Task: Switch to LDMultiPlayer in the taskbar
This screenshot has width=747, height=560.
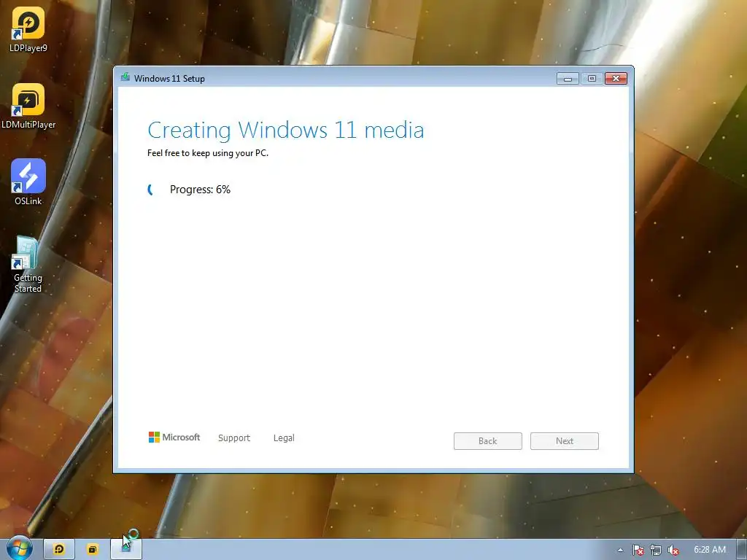Action: point(93,549)
